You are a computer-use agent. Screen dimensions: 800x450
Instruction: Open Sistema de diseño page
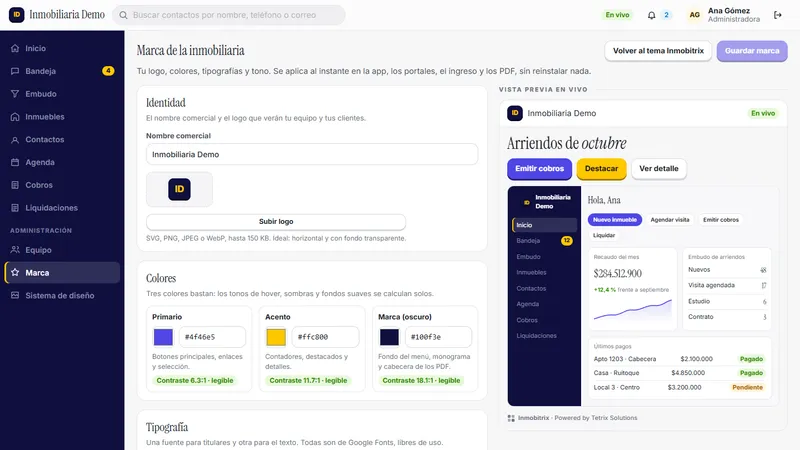pyautogui.click(x=62, y=295)
